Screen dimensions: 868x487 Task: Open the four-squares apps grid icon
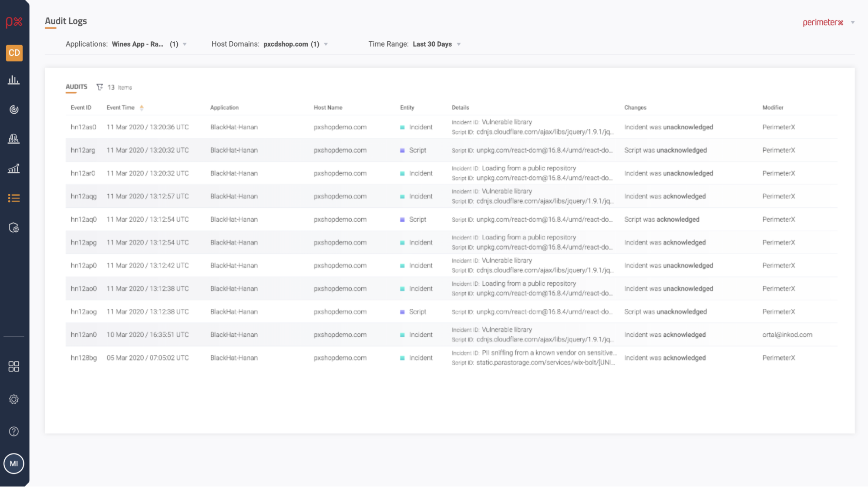click(x=14, y=366)
